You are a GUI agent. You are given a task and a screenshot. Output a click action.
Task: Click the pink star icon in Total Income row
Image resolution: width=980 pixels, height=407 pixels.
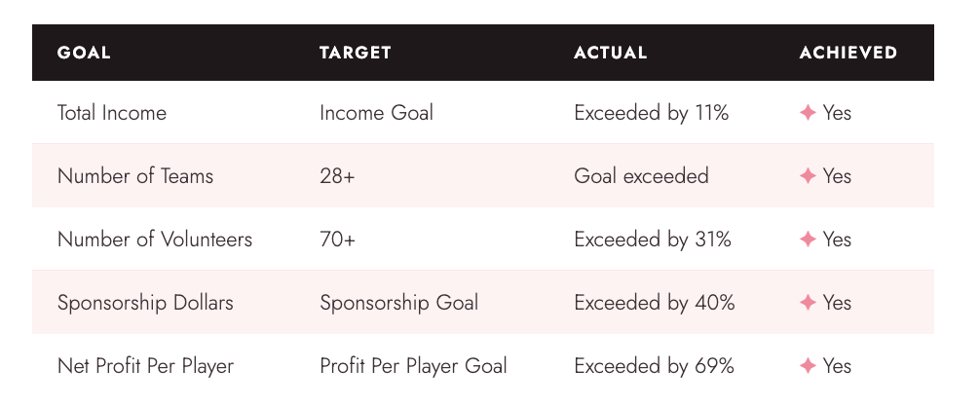pyautogui.click(x=808, y=113)
